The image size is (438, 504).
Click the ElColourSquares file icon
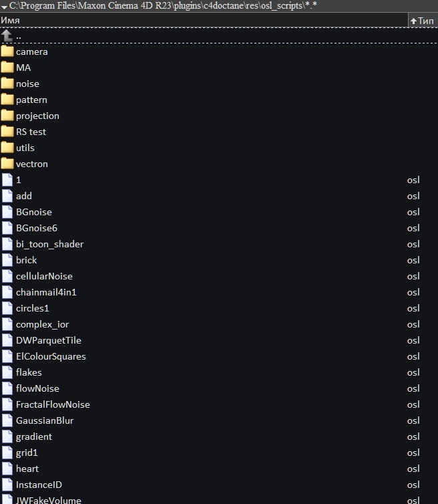click(7, 356)
